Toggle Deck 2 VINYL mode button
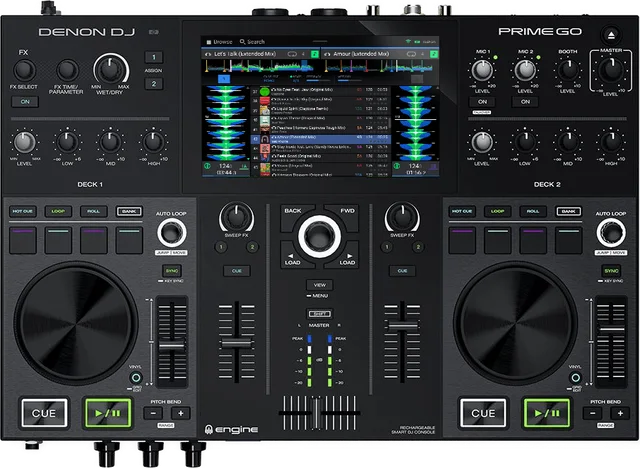The width and height of the screenshot is (640, 468). click(x=575, y=377)
